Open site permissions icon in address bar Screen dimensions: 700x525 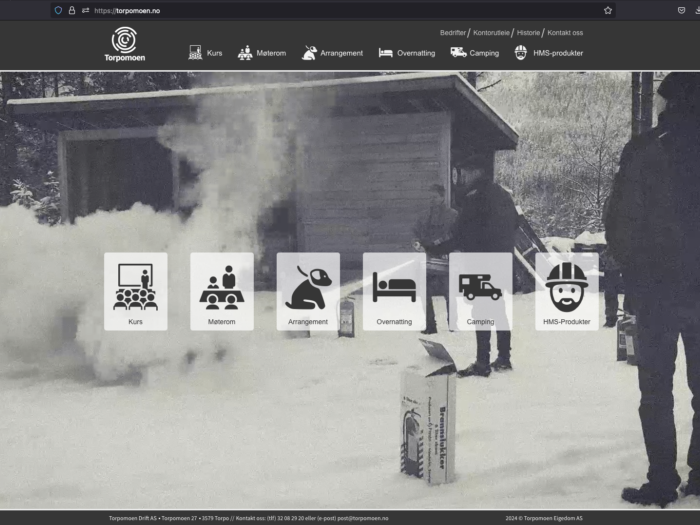(85, 10)
